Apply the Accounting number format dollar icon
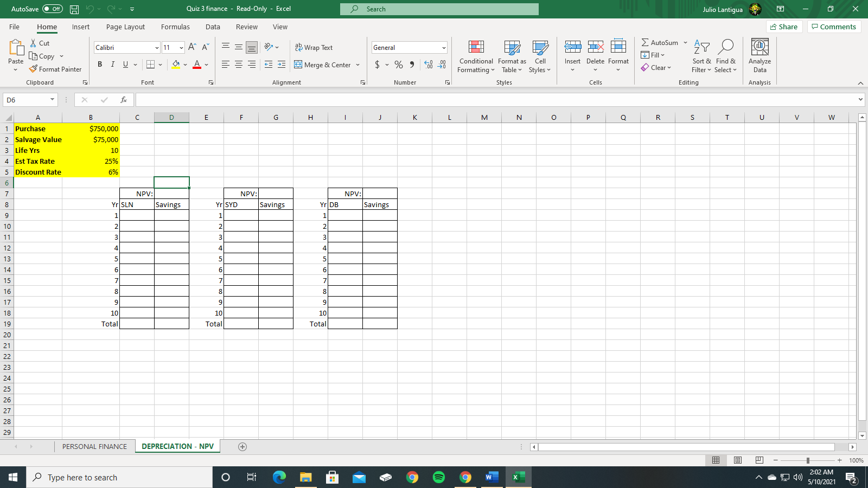Screen dimensions: 868x488 (x=376, y=64)
